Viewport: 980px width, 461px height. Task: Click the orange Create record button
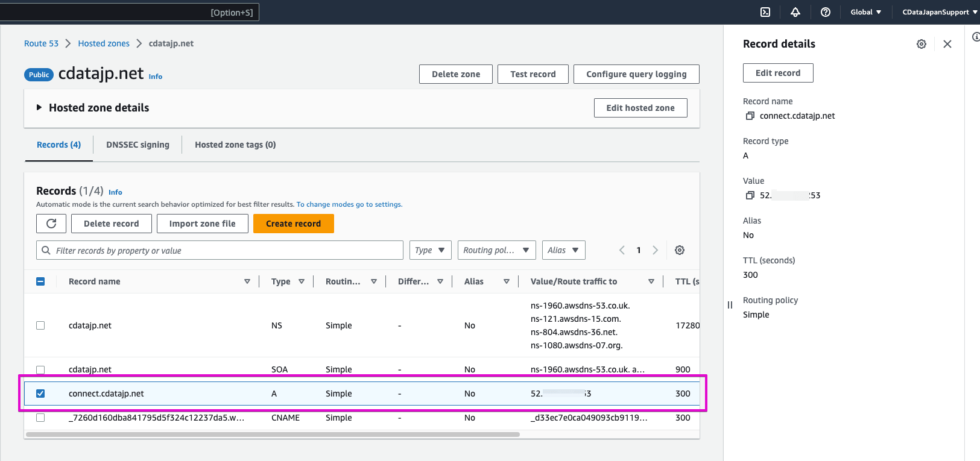[294, 224]
